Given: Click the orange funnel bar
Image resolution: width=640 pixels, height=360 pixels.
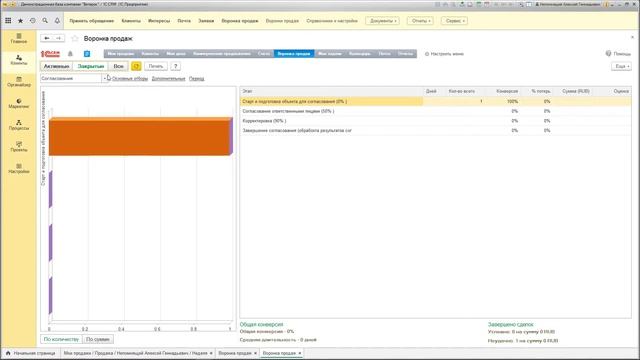Looking at the screenshot, I should click(x=140, y=136).
